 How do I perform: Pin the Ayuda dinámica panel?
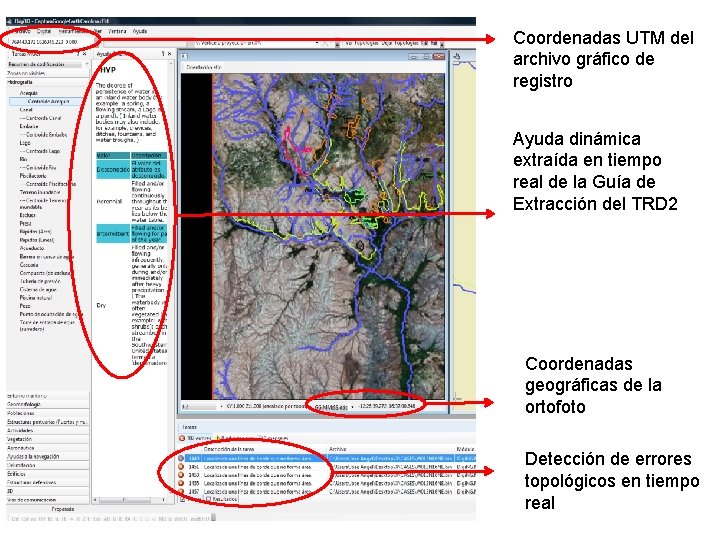click(163, 54)
